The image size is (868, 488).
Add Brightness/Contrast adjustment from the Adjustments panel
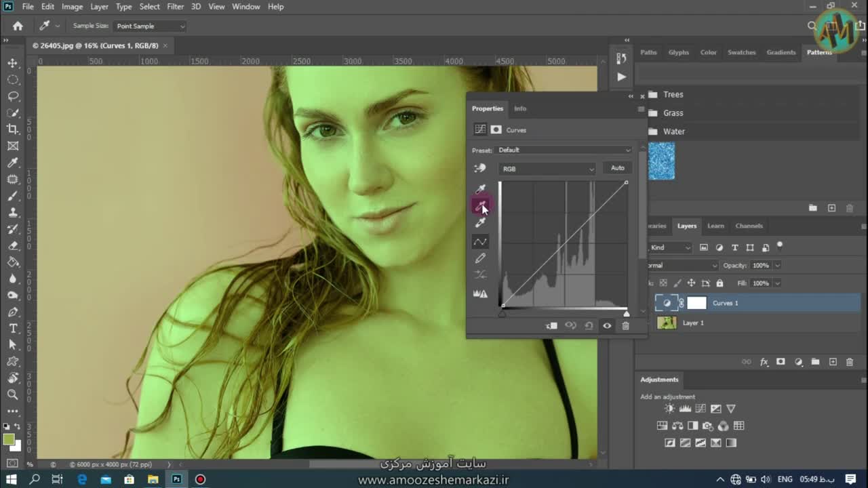click(669, 409)
